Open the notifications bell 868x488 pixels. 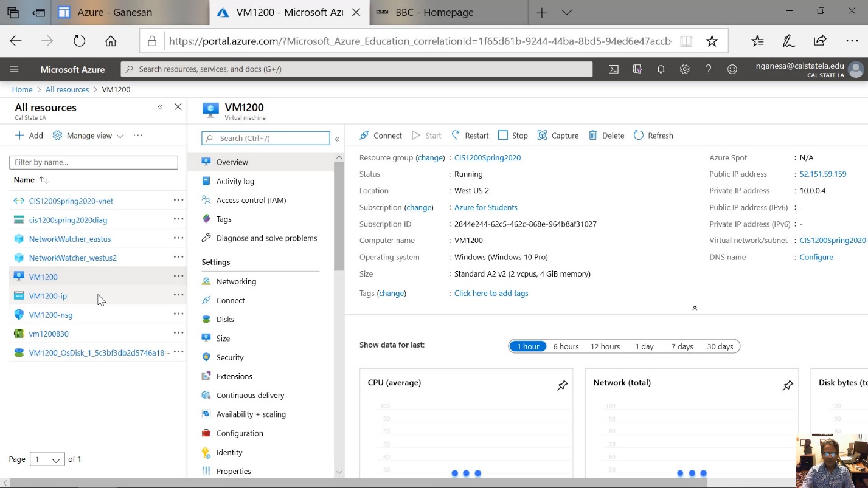[x=661, y=69]
